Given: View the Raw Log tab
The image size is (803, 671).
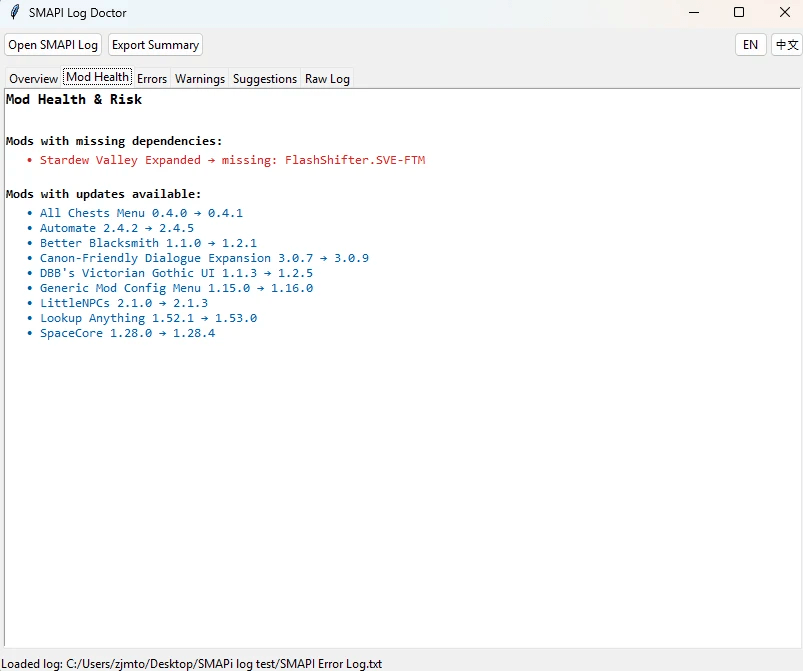Looking at the screenshot, I should tap(327, 79).
